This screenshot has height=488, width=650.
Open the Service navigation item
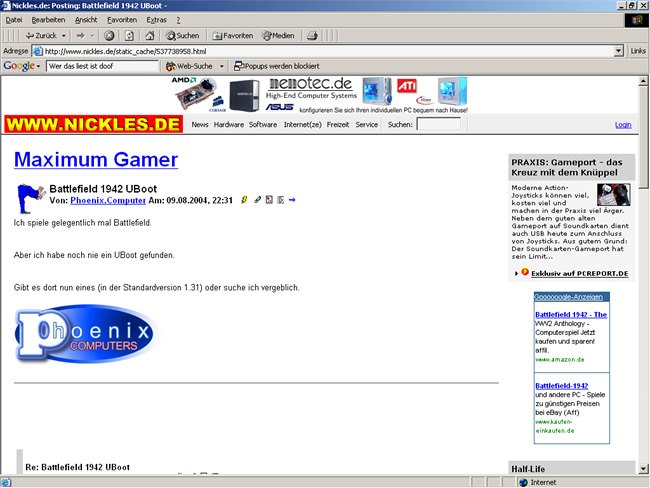tap(366, 124)
